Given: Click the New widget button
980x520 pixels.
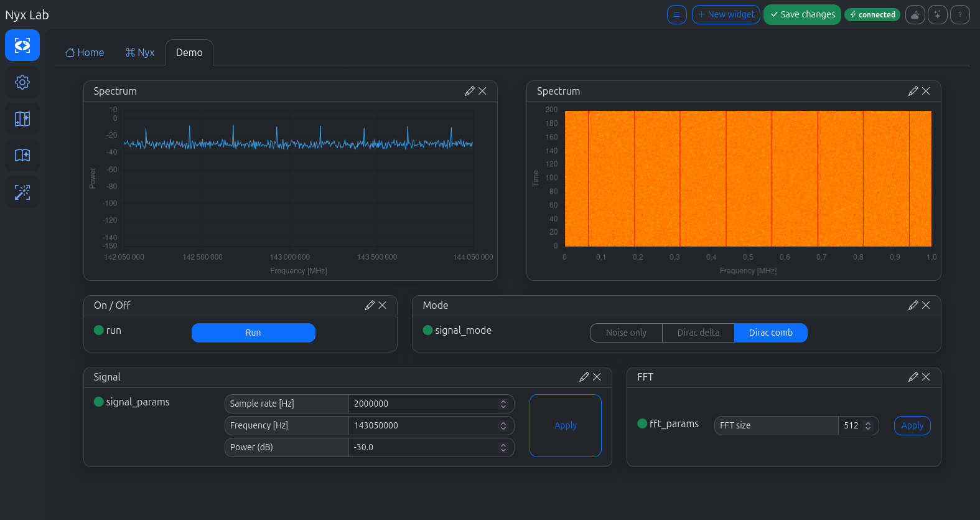Looking at the screenshot, I should (726, 14).
